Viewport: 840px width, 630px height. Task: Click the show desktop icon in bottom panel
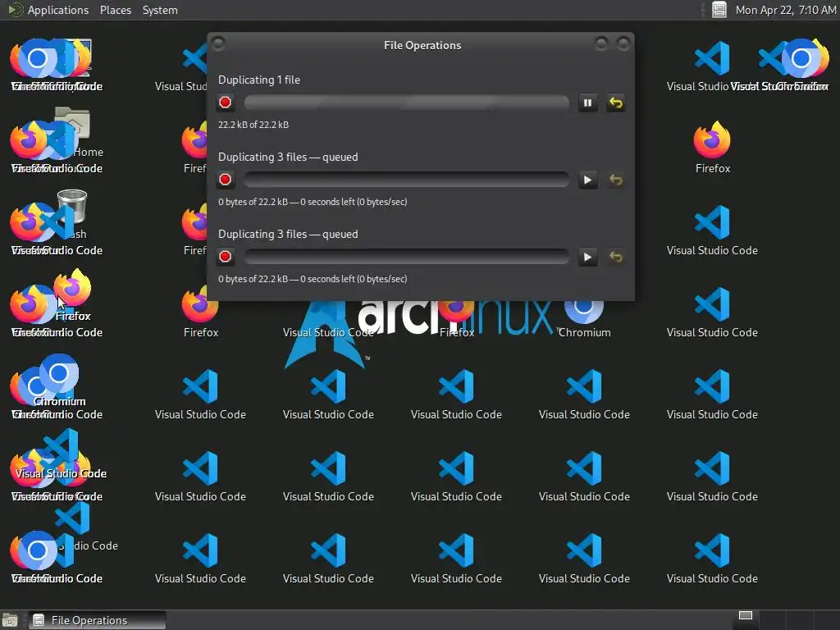pos(10,620)
